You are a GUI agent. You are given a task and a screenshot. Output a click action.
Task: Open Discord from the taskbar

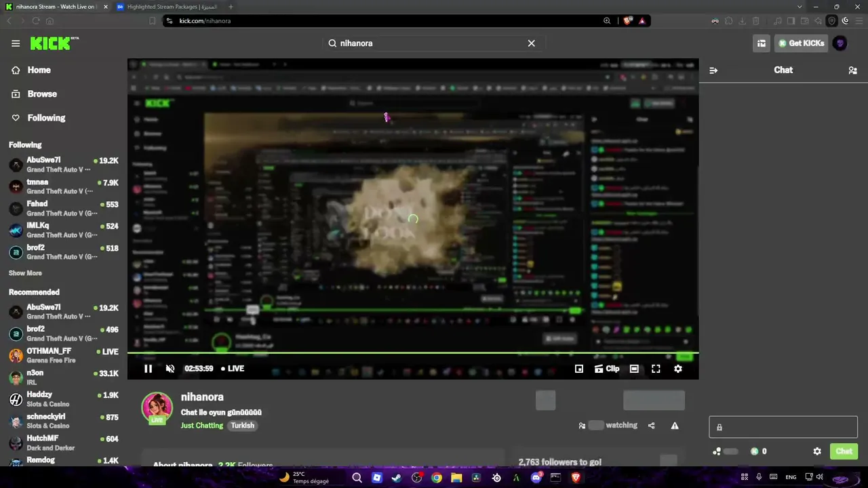pos(536,478)
